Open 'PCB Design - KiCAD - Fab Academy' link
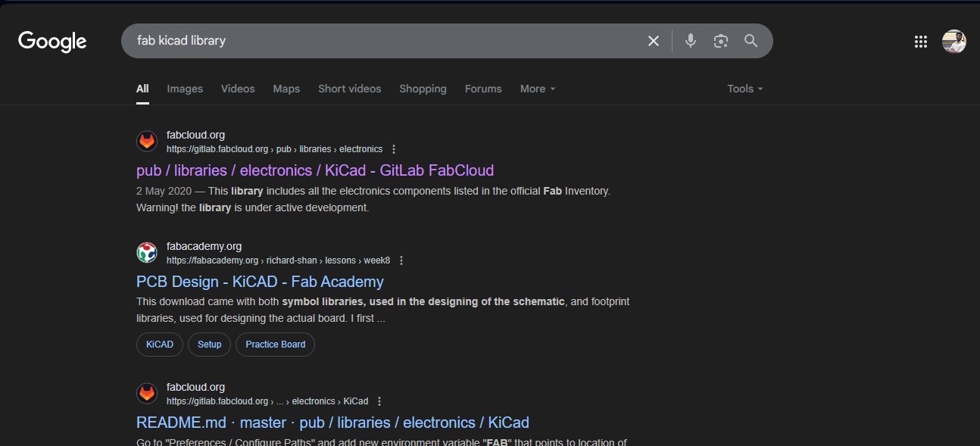The image size is (980, 446). pos(260,282)
